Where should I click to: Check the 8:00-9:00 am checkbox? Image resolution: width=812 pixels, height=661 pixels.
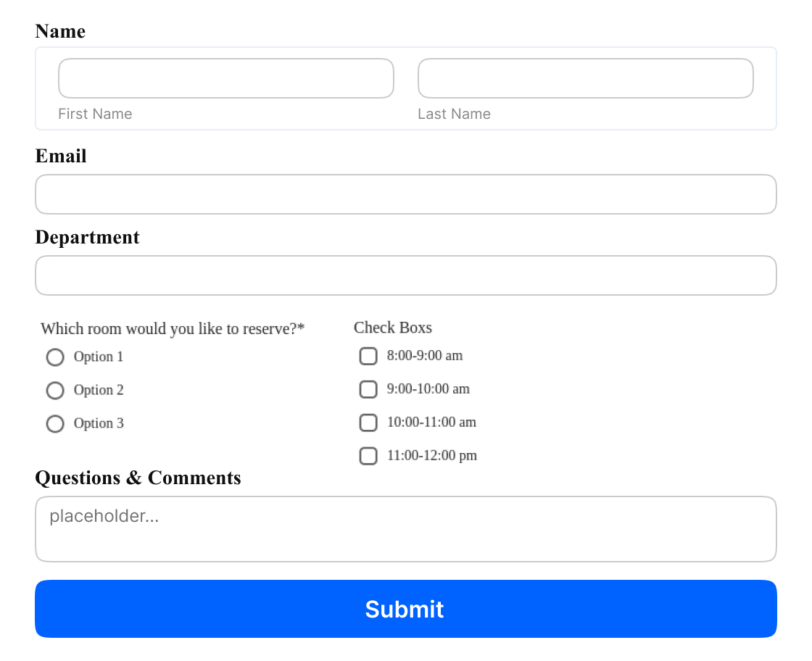coord(368,356)
